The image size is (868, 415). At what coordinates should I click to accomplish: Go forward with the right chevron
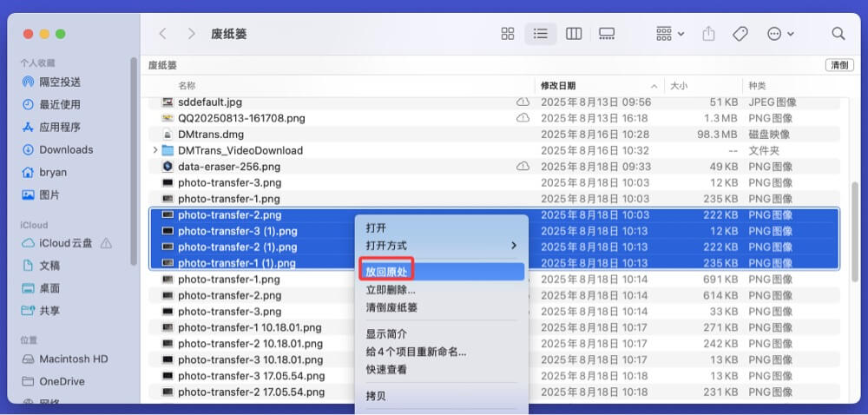[192, 34]
